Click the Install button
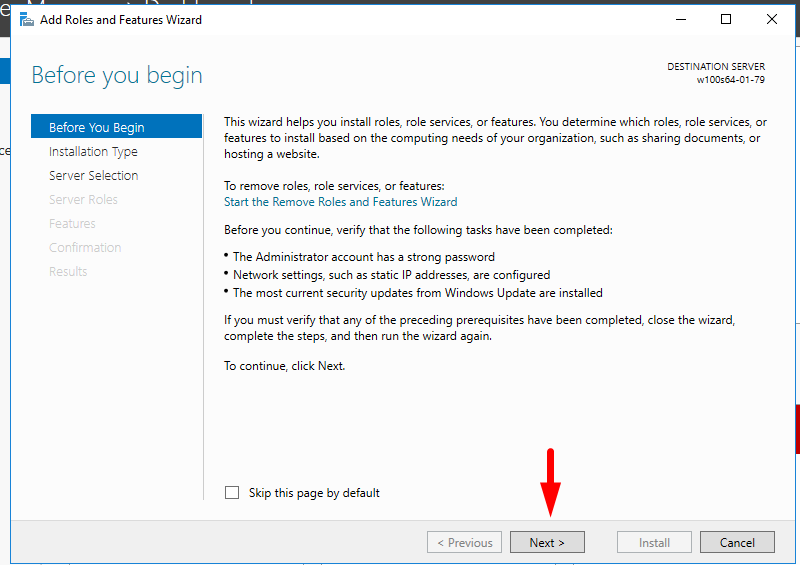The height and width of the screenshot is (565, 800). (x=655, y=543)
